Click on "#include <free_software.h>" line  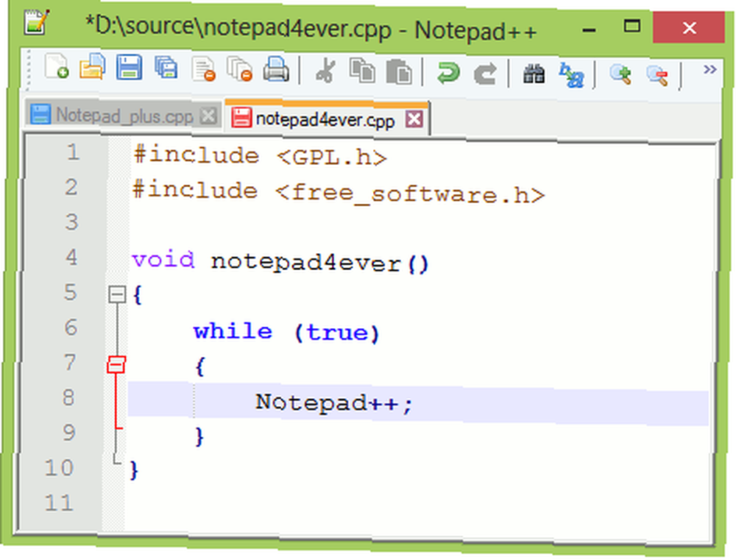coord(339,193)
